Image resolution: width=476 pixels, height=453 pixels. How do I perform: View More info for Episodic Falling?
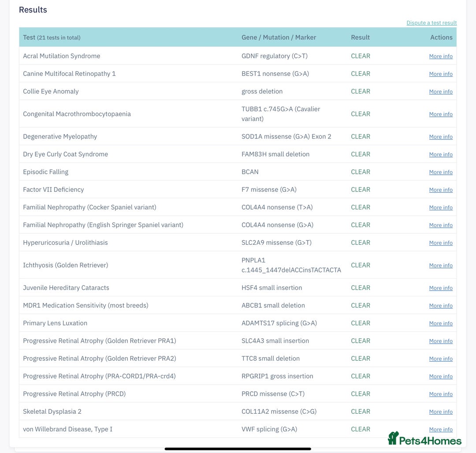[441, 172]
